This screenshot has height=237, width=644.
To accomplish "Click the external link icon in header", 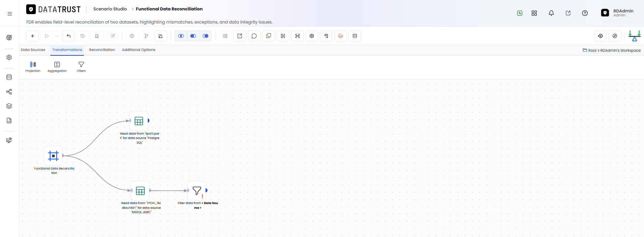I will coord(568,13).
